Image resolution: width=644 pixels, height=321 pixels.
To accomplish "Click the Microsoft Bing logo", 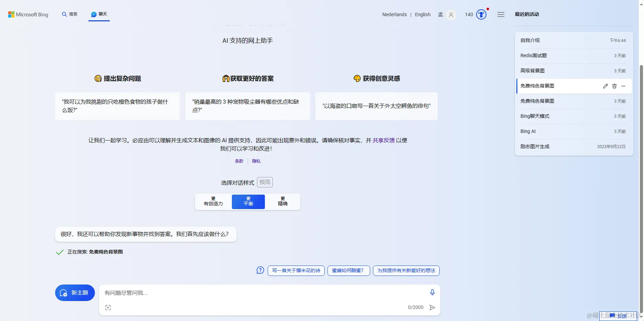I will [28, 14].
